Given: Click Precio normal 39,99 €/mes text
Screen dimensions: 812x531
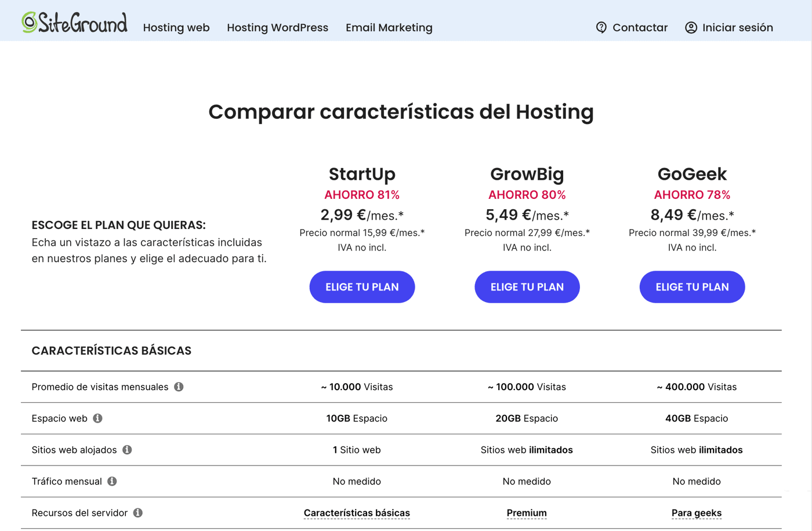Looking at the screenshot, I should pos(692,232).
